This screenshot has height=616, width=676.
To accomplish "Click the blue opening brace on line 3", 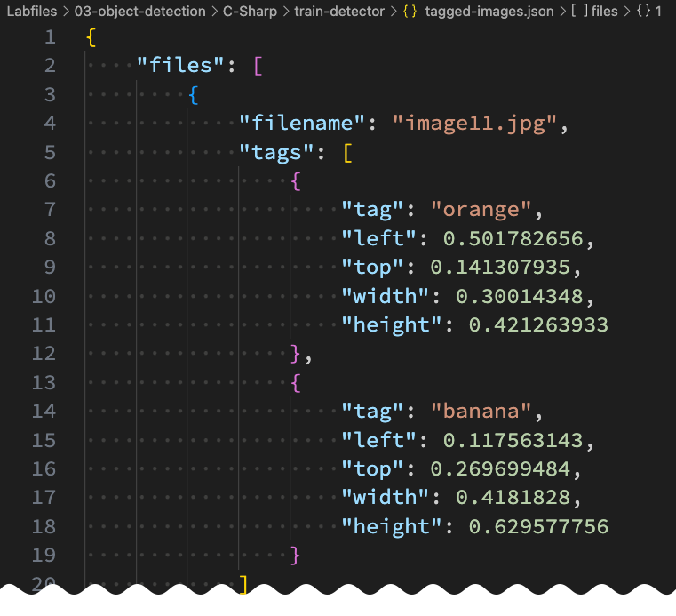I will click(x=194, y=95).
